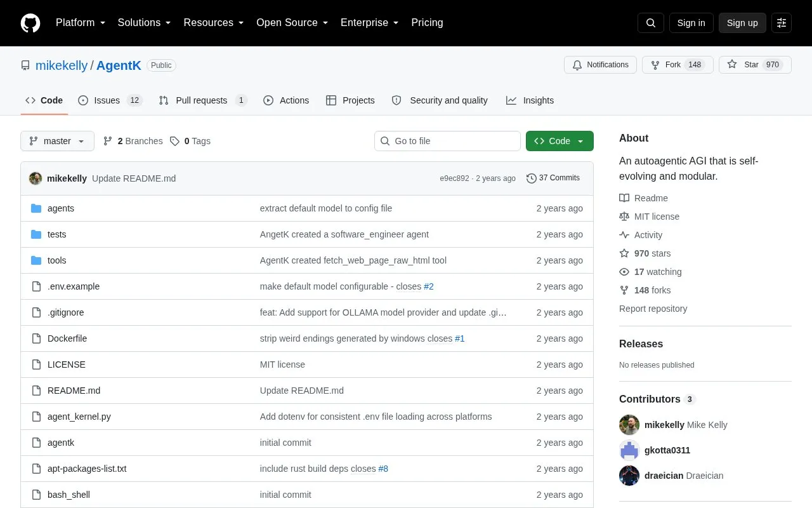Image resolution: width=812 pixels, height=508 pixels.
Task: View the 0 Tags link
Action: click(190, 141)
